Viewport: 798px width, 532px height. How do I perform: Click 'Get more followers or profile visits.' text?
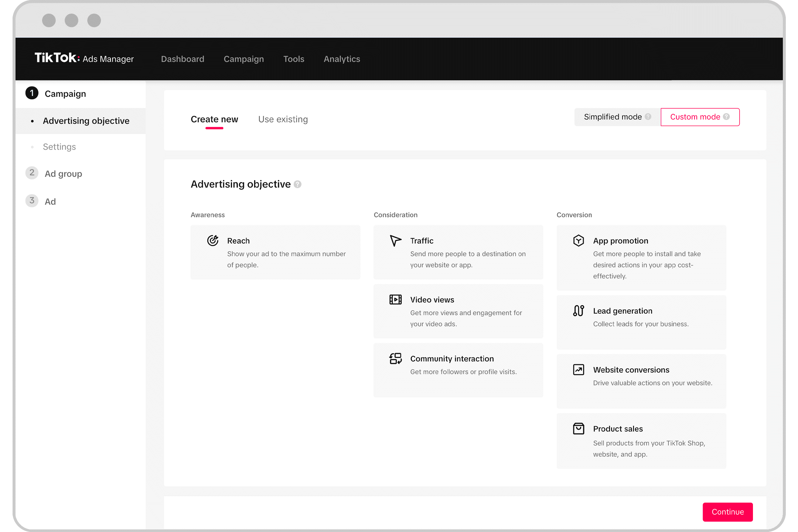[x=463, y=372]
